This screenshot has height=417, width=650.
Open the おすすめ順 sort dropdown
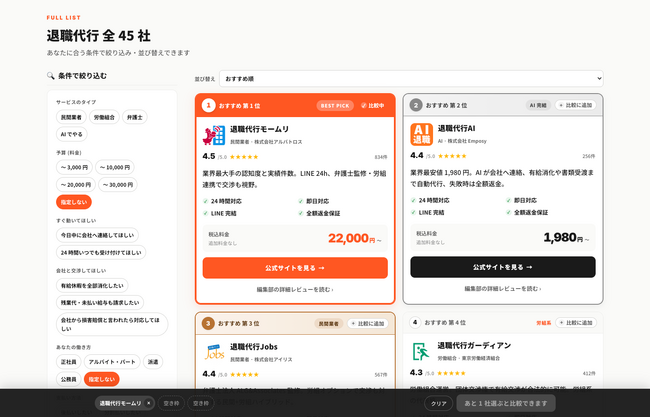pos(411,78)
